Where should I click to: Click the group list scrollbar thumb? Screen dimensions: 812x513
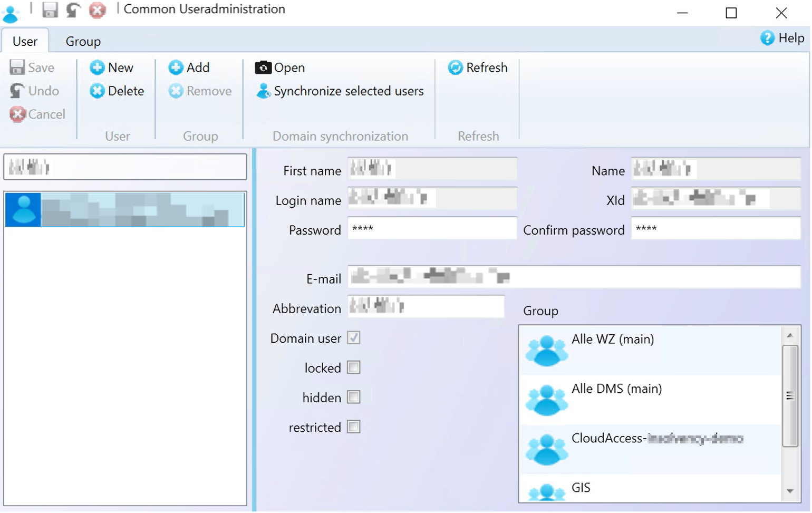click(x=790, y=396)
